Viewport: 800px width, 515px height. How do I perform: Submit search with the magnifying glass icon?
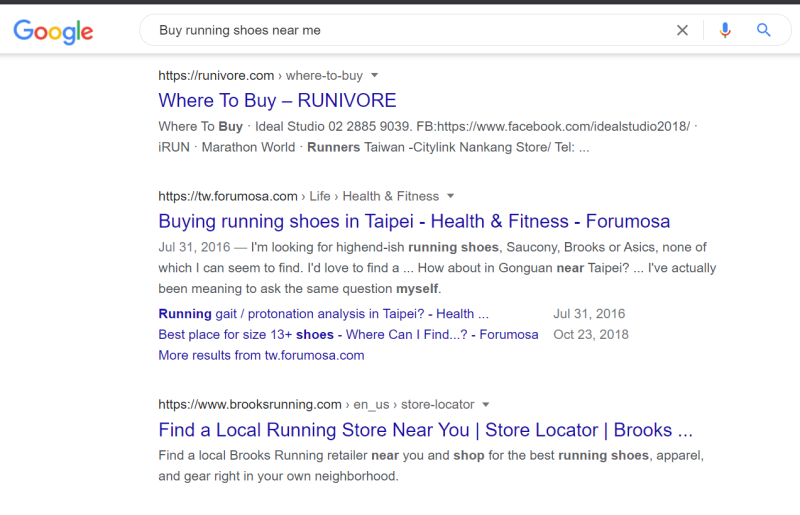point(763,30)
